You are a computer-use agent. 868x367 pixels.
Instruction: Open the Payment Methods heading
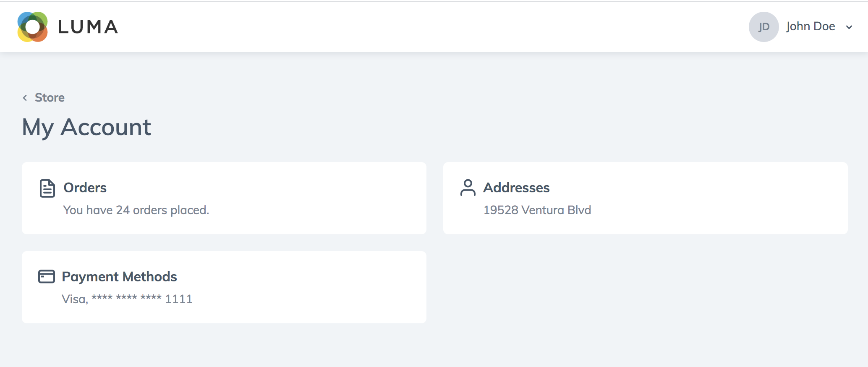point(119,277)
